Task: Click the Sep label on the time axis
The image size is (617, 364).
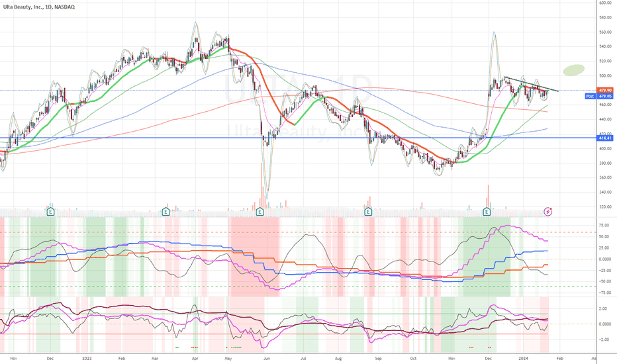Action: tap(378, 359)
